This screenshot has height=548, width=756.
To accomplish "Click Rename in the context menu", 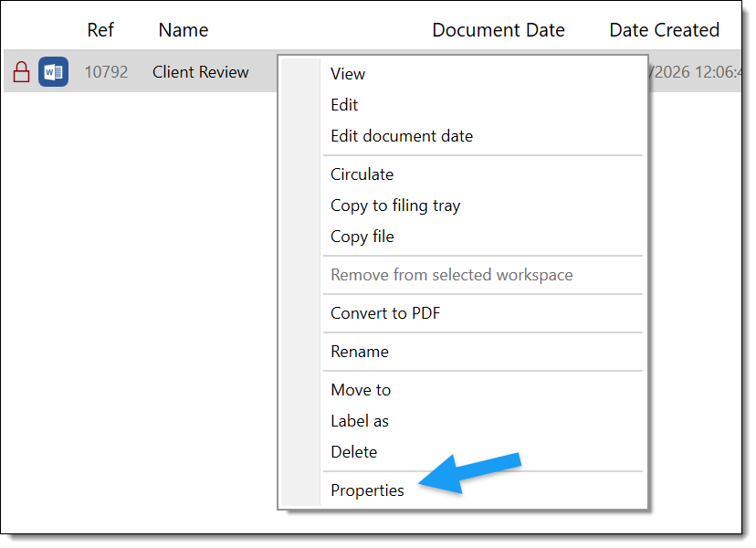I will [x=359, y=352].
